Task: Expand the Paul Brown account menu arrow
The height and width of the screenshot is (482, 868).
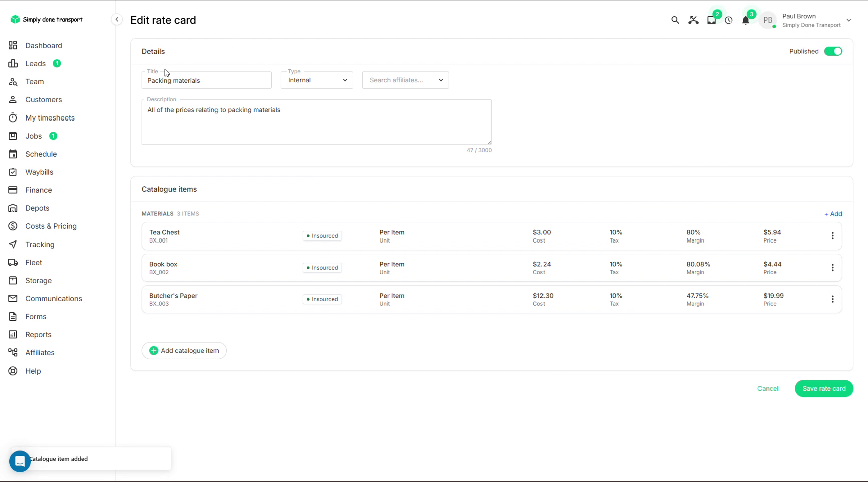Action: tap(849, 21)
